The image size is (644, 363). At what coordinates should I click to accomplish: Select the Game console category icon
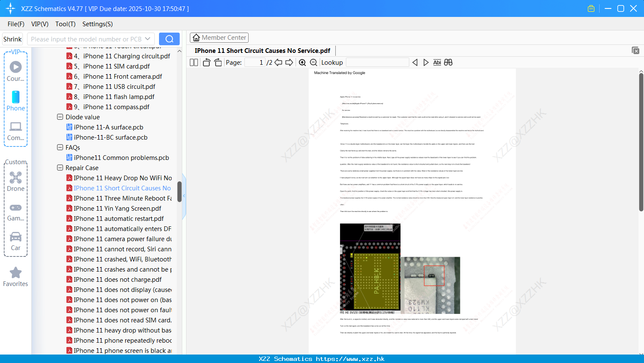(x=16, y=207)
